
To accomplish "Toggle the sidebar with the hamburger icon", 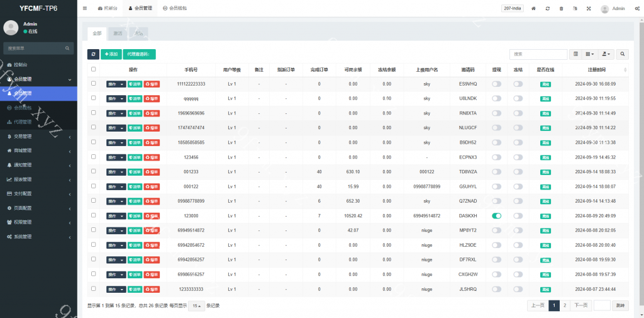I will pyautogui.click(x=85, y=8).
